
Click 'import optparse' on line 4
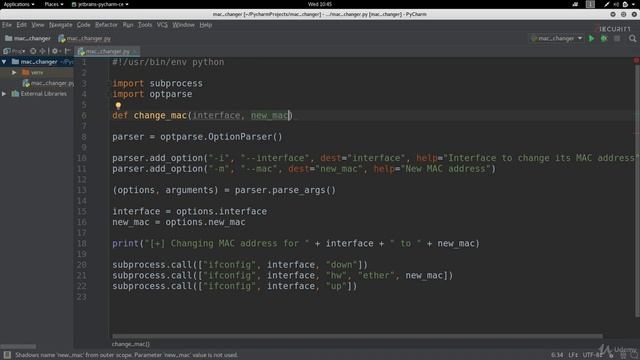click(152, 94)
